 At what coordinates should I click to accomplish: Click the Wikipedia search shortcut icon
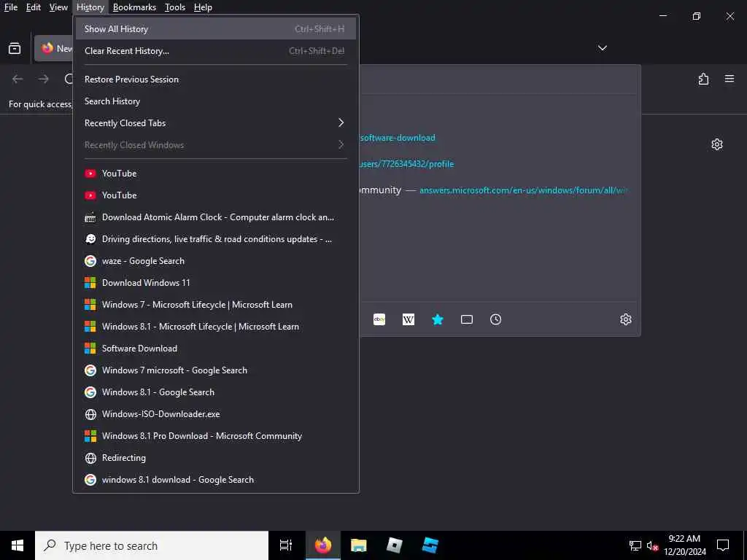(409, 319)
